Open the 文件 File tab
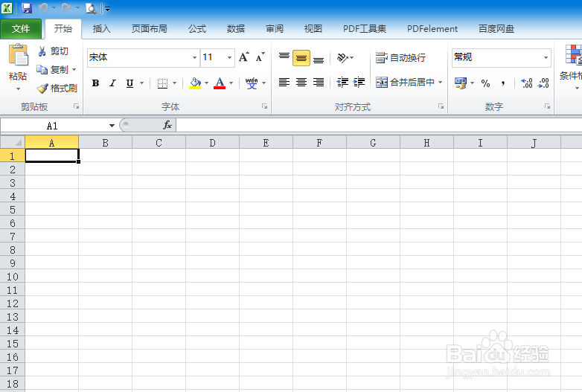The width and height of the screenshot is (582, 392). pos(21,29)
